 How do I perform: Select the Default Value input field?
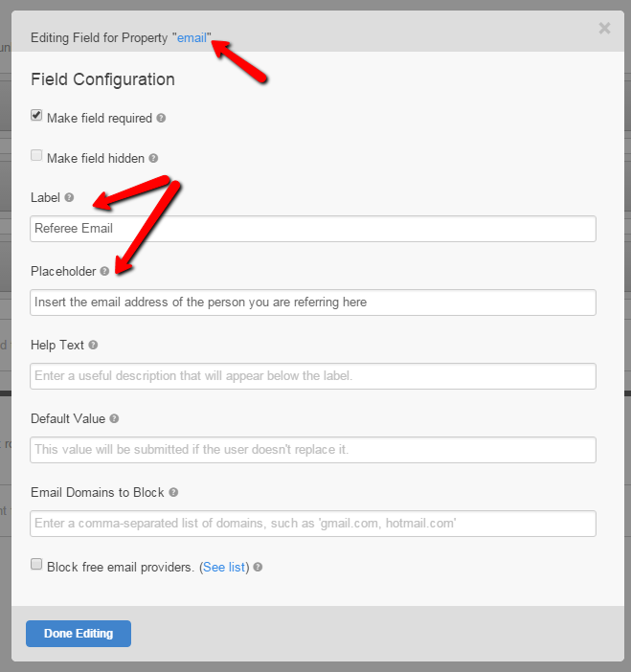[x=313, y=450]
